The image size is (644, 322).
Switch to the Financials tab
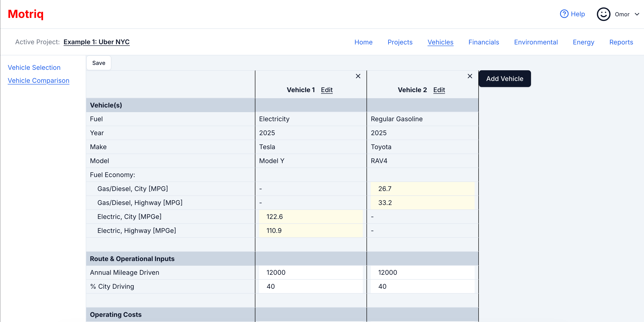(483, 42)
